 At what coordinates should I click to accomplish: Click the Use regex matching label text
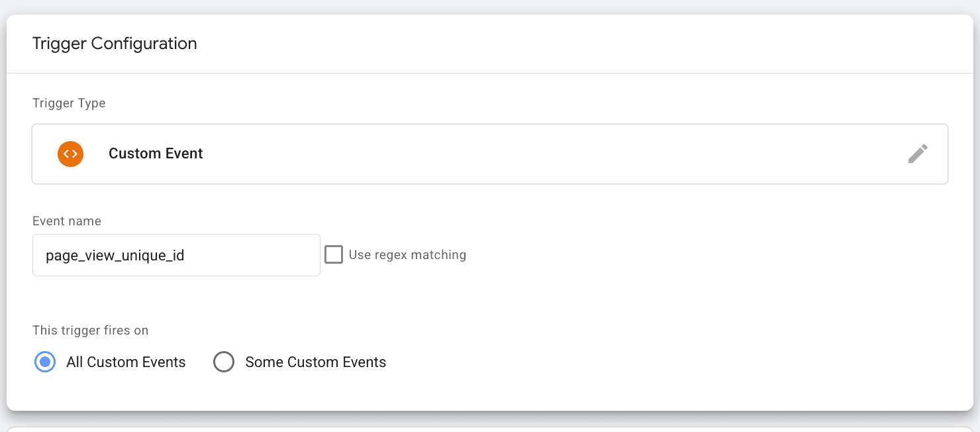pos(407,255)
